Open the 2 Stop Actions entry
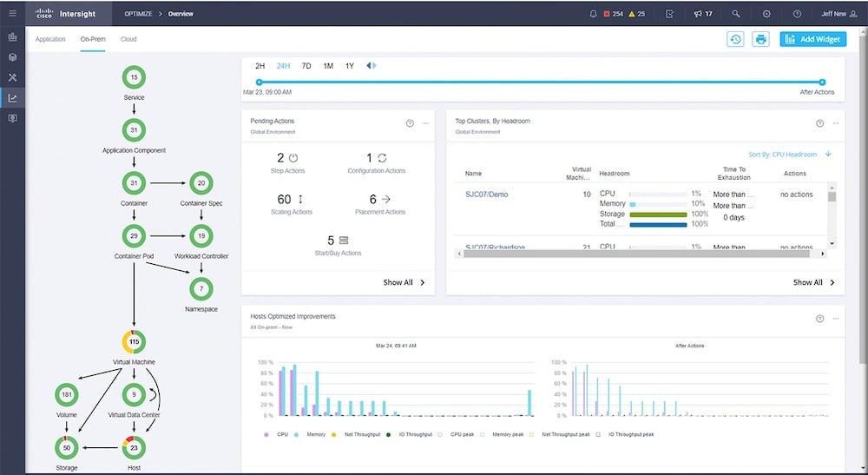Screen dimensions: 868x475 tap(288, 163)
